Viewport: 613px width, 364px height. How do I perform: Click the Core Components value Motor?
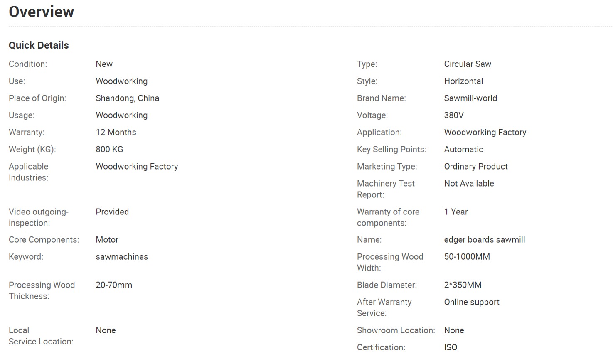pos(107,240)
